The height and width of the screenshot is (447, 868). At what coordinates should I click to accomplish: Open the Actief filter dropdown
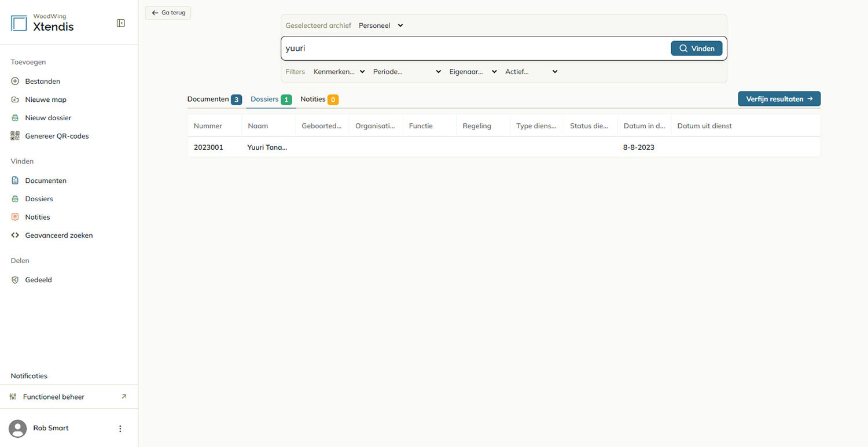coord(531,72)
